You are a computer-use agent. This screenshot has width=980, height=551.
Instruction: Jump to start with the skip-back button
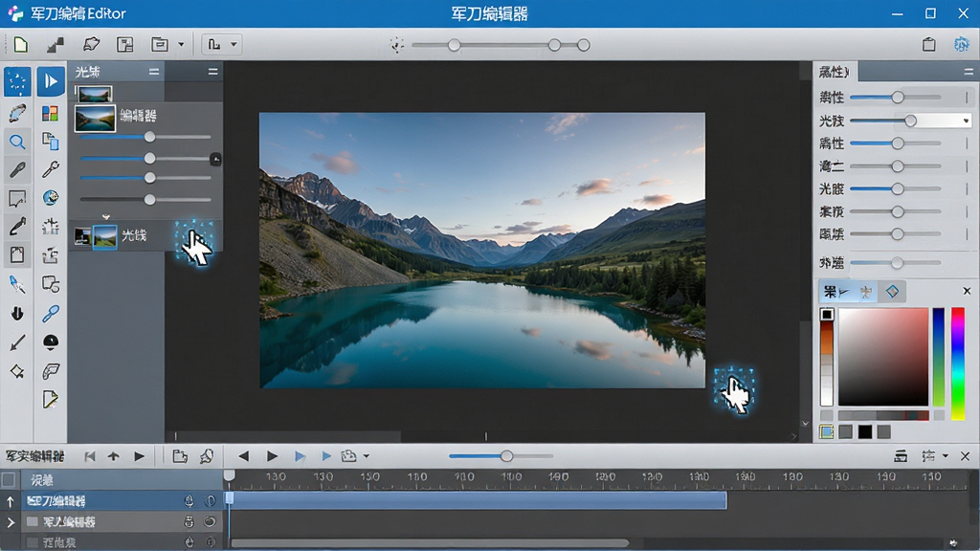pyautogui.click(x=90, y=456)
